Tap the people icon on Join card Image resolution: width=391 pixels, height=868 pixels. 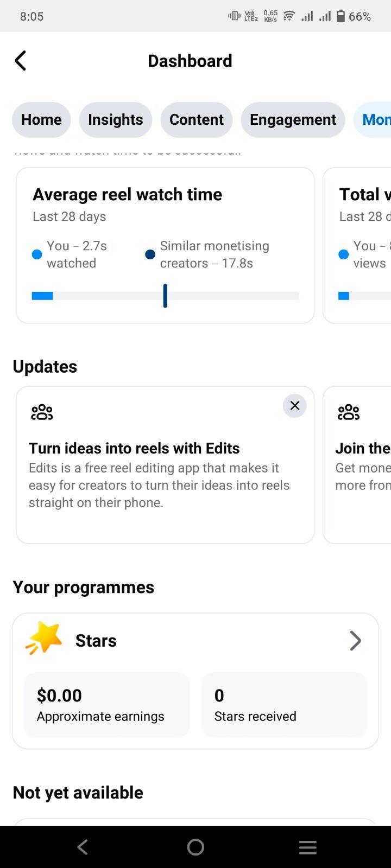349,412
